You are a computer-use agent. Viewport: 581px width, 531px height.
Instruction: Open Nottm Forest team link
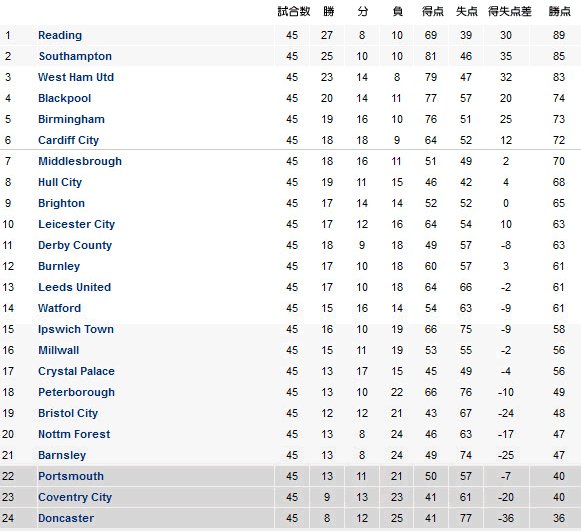coord(74,434)
